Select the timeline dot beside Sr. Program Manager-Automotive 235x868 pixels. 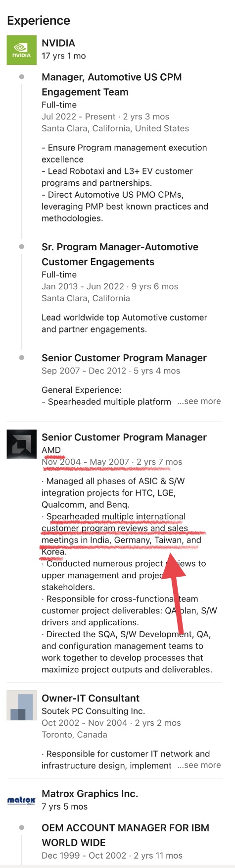tap(21, 247)
